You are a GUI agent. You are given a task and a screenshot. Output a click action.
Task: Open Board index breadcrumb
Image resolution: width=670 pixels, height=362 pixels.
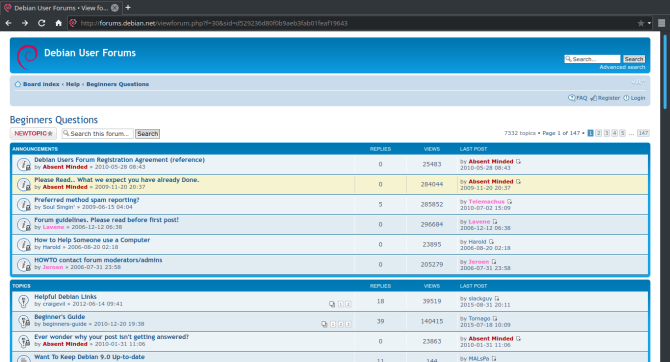[x=41, y=84]
